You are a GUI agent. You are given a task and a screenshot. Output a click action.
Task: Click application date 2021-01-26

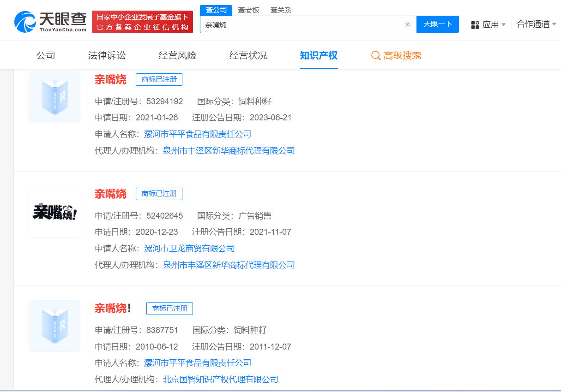[x=157, y=118]
